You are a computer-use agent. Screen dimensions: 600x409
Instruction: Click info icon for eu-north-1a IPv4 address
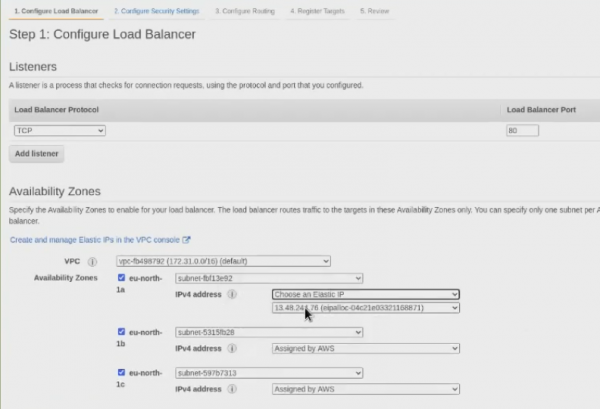[232, 295]
